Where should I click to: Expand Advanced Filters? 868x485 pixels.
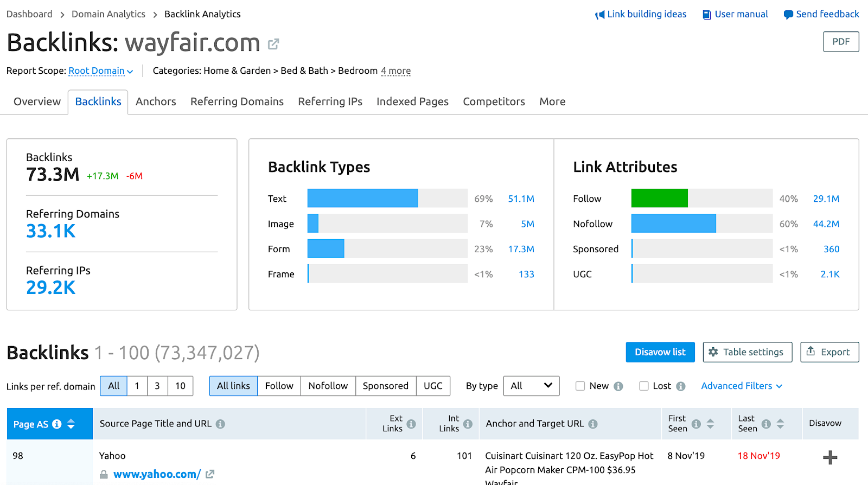tap(742, 386)
